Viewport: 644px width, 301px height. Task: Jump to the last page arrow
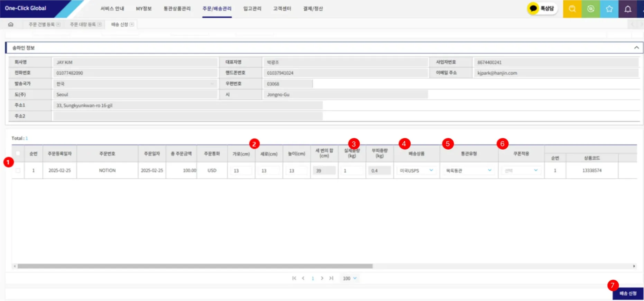pos(331,278)
